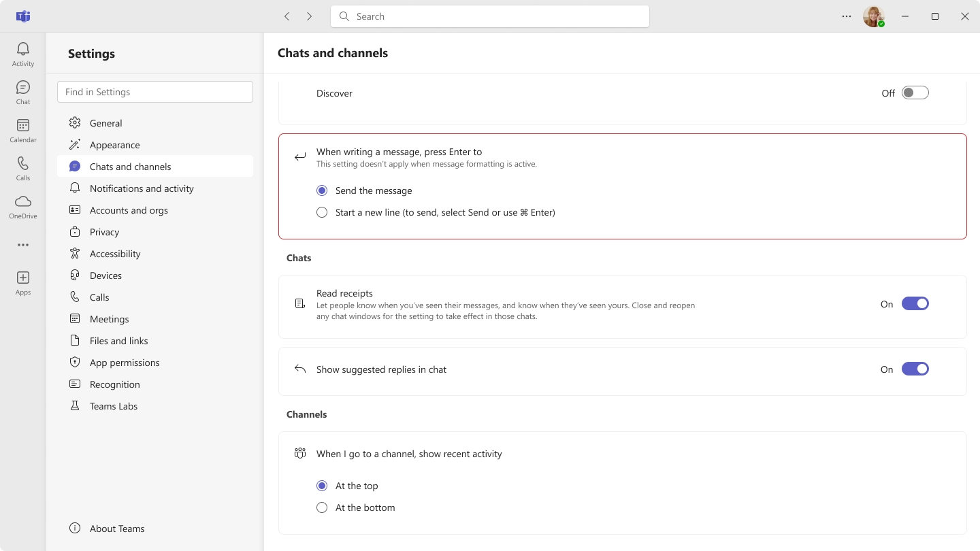Screen dimensions: 980x551
Task: Open the See more apps menu
Action: pyautogui.click(x=22, y=245)
